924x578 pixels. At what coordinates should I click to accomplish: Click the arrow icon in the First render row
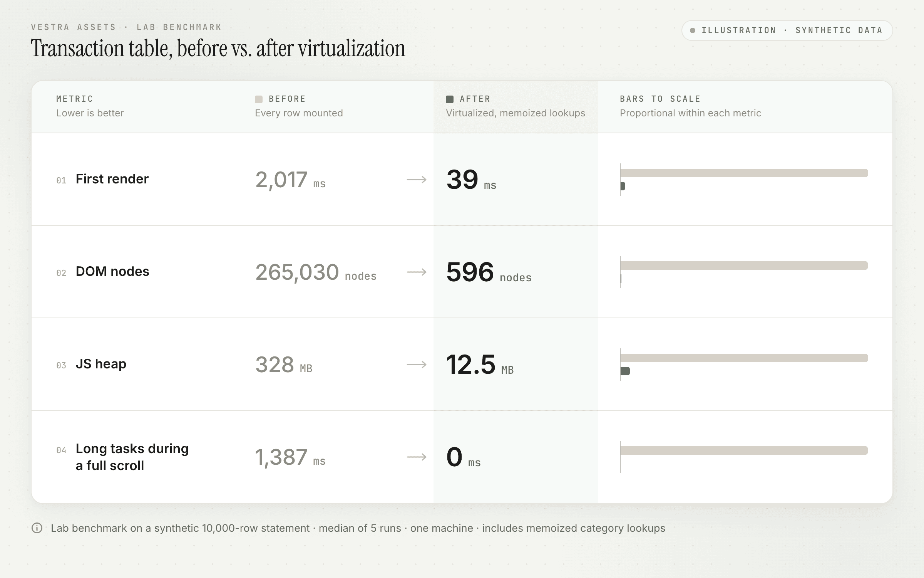click(x=417, y=180)
